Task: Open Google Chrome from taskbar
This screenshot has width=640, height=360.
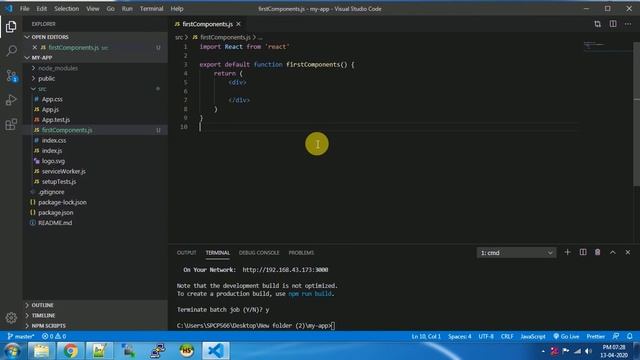Action: click(x=70, y=351)
